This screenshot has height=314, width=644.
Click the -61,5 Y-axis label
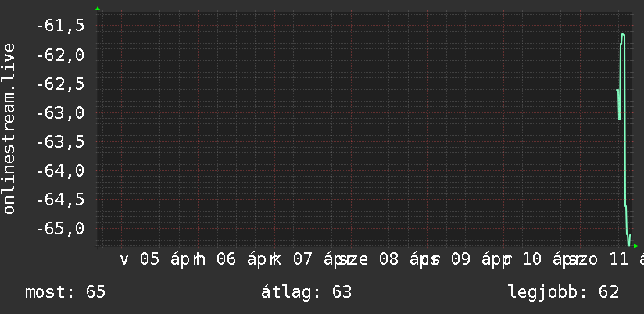pyautogui.click(x=59, y=26)
